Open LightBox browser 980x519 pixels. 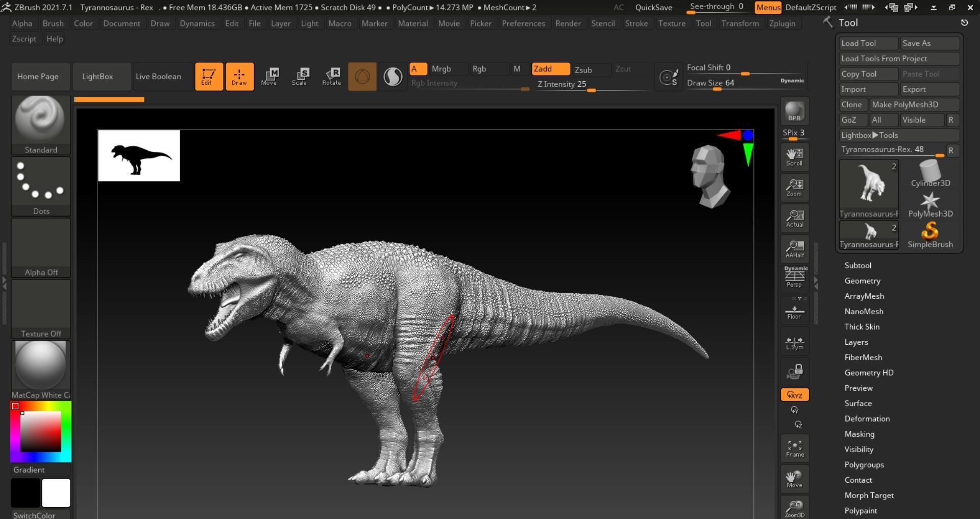(x=102, y=77)
